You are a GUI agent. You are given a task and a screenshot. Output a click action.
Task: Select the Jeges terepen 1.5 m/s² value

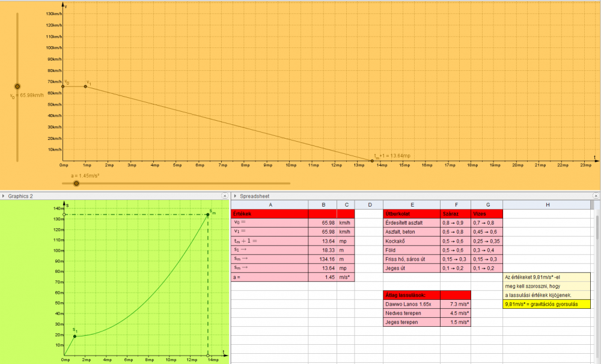click(x=456, y=323)
